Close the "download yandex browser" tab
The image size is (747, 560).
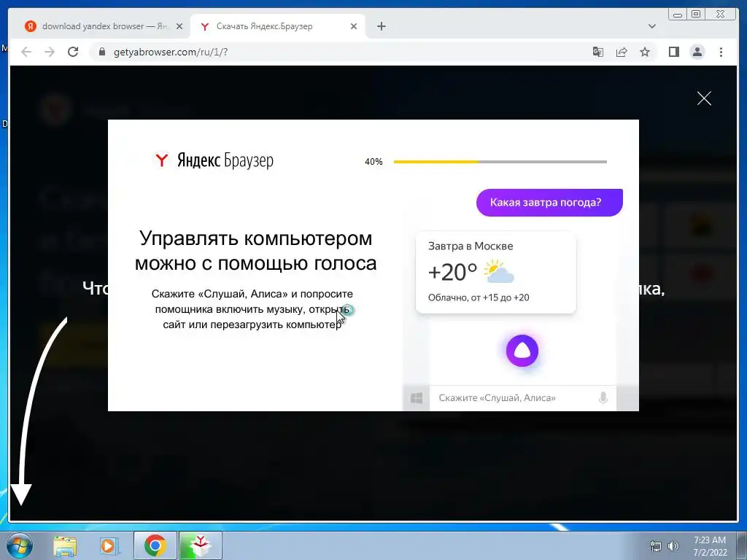click(x=179, y=26)
